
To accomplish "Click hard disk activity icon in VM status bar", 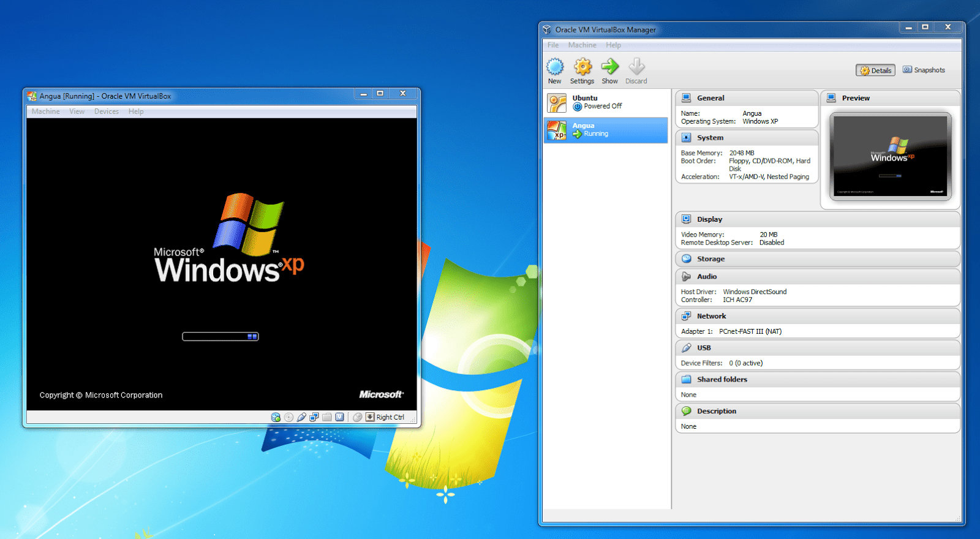I will click(x=276, y=417).
